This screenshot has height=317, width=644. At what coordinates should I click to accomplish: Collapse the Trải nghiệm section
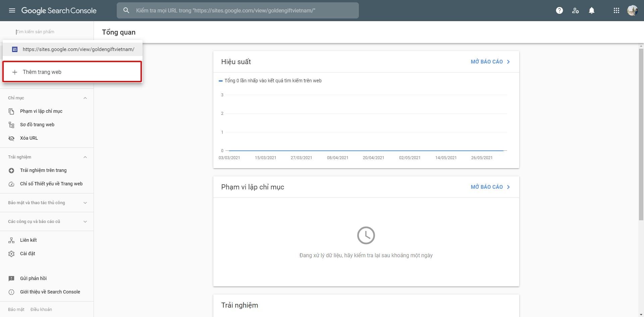(85, 157)
